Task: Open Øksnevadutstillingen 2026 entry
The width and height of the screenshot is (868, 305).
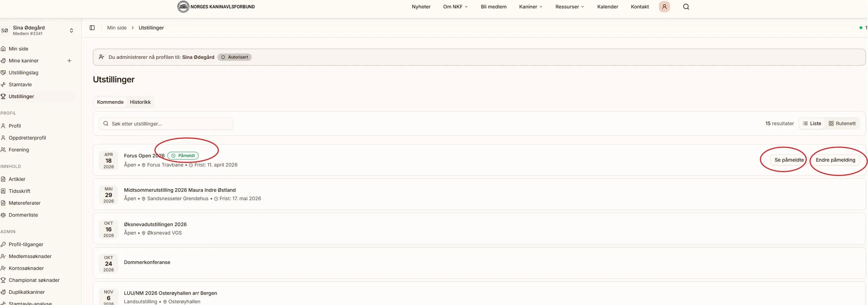Action: [155, 224]
